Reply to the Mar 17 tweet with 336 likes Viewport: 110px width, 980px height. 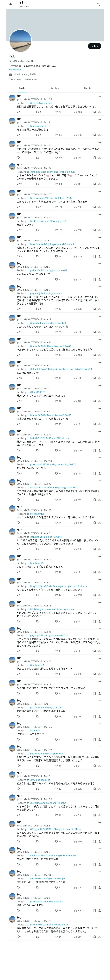tap(18, 184)
